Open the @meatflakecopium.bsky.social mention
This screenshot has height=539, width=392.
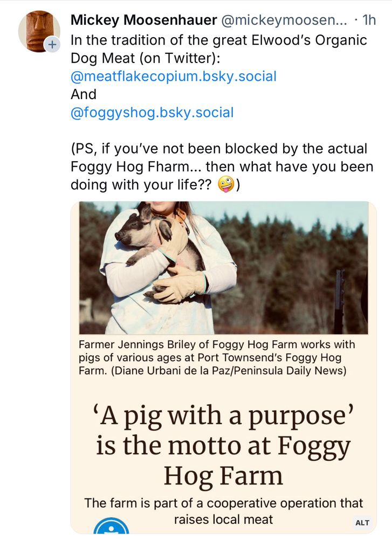(x=173, y=76)
